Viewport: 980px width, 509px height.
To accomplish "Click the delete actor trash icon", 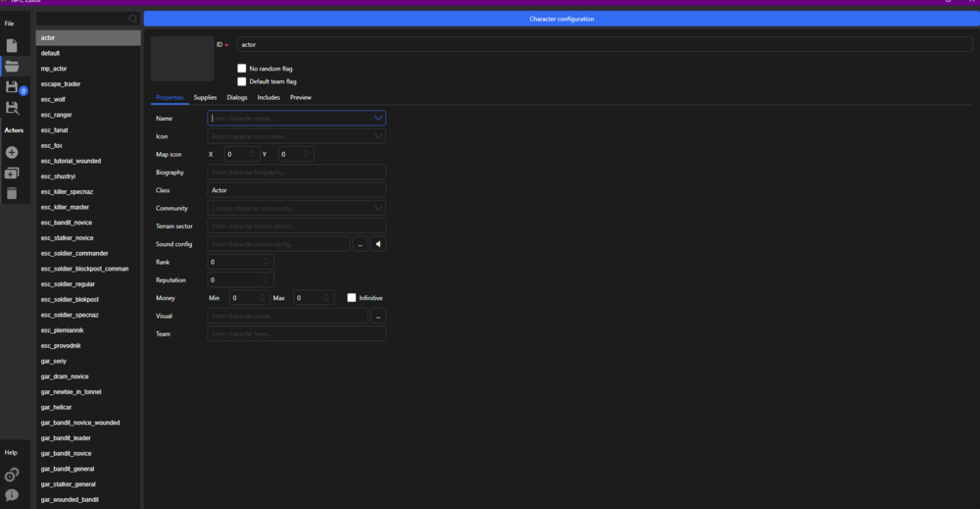I will pos(12,193).
